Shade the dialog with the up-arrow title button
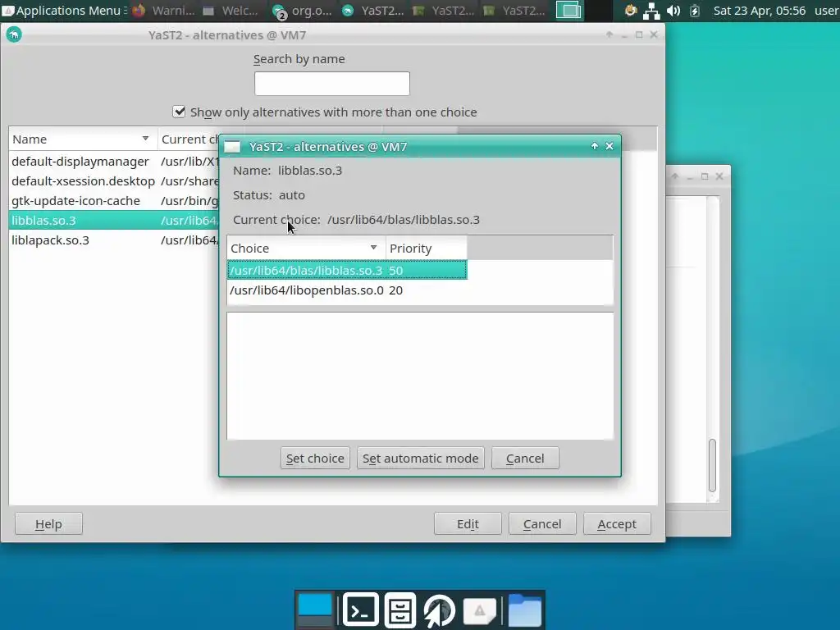840x630 pixels. coord(595,146)
